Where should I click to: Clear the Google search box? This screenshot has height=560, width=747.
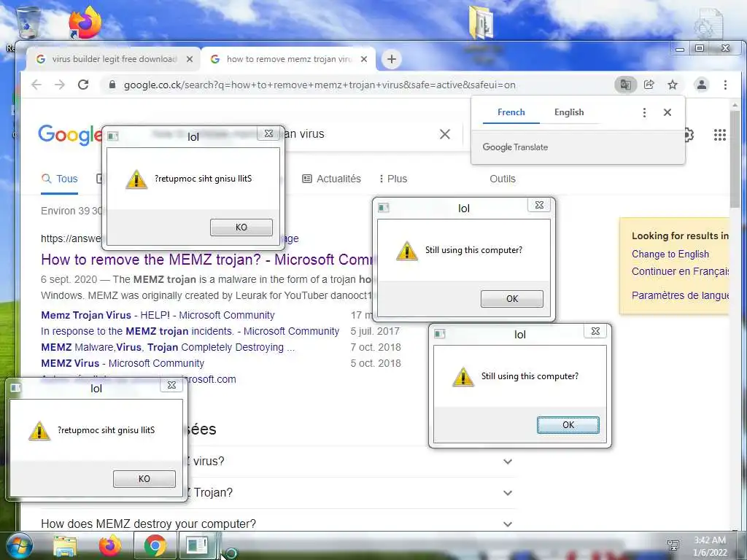pyautogui.click(x=444, y=134)
